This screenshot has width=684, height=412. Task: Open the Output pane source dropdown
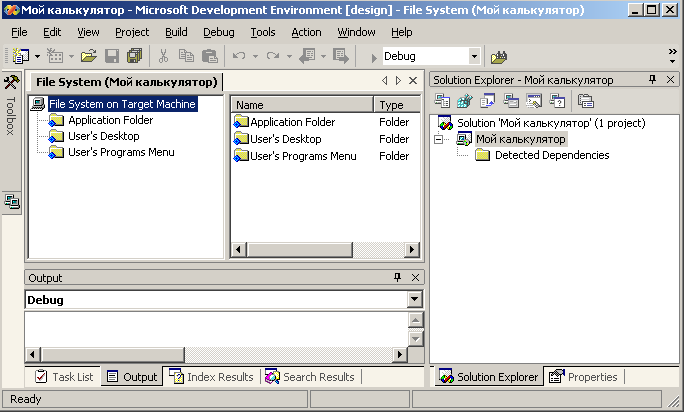pyautogui.click(x=414, y=299)
